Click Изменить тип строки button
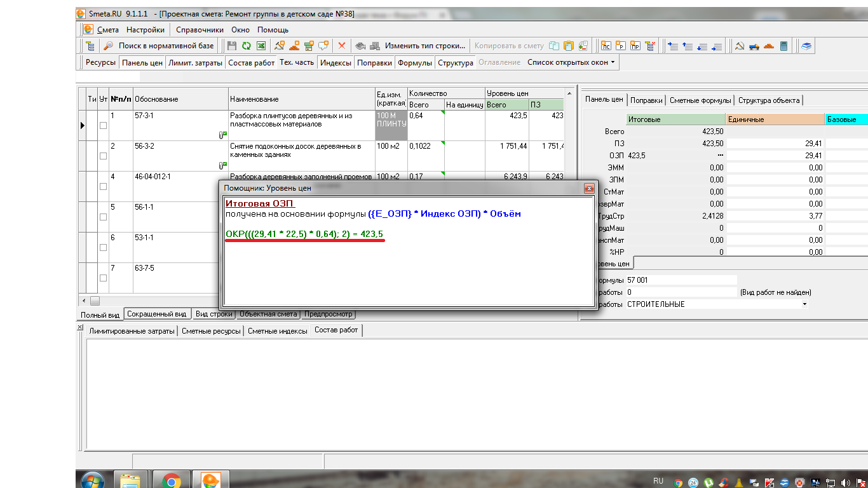This screenshot has width=868, height=488. [425, 46]
